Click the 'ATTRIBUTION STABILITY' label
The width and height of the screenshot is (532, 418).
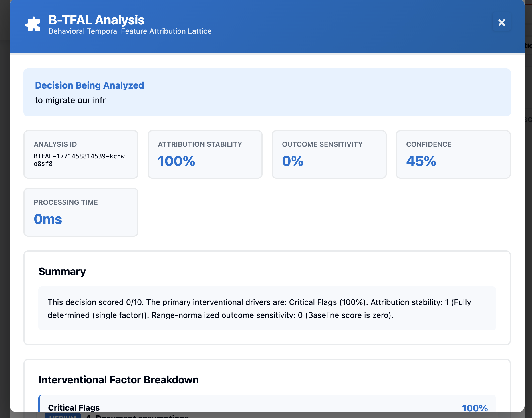point(200,144)
